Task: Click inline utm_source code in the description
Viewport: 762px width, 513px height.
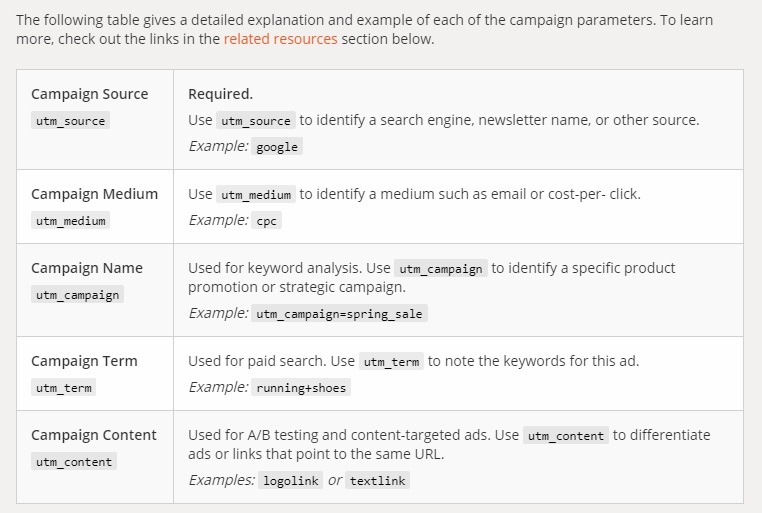Action: coord(256,120)
